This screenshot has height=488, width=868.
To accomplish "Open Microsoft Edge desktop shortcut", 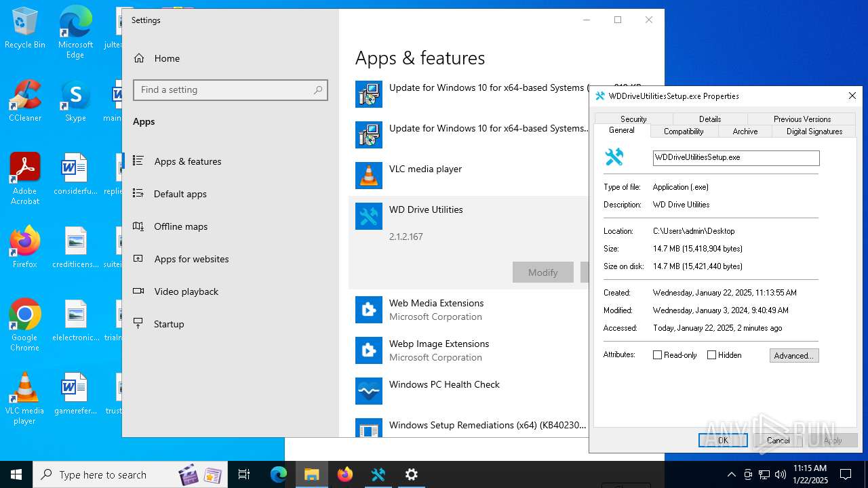I will pyautogui.click(x=75, y=33).
